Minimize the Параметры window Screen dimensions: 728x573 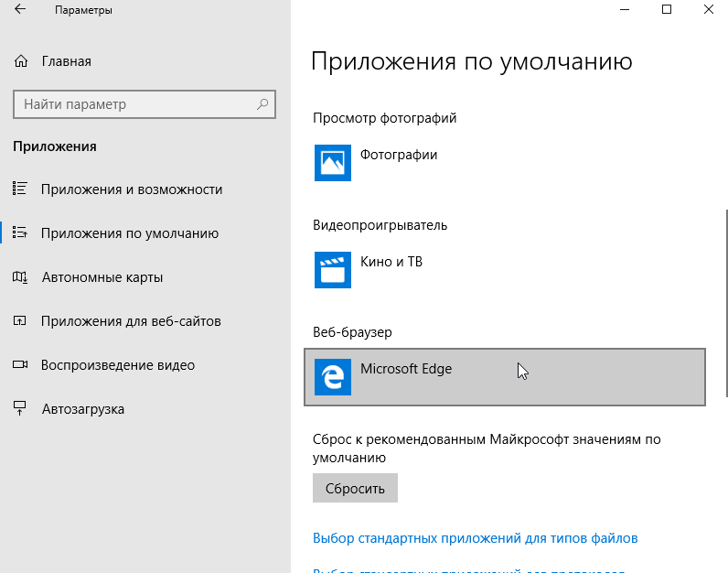[625, 9]
